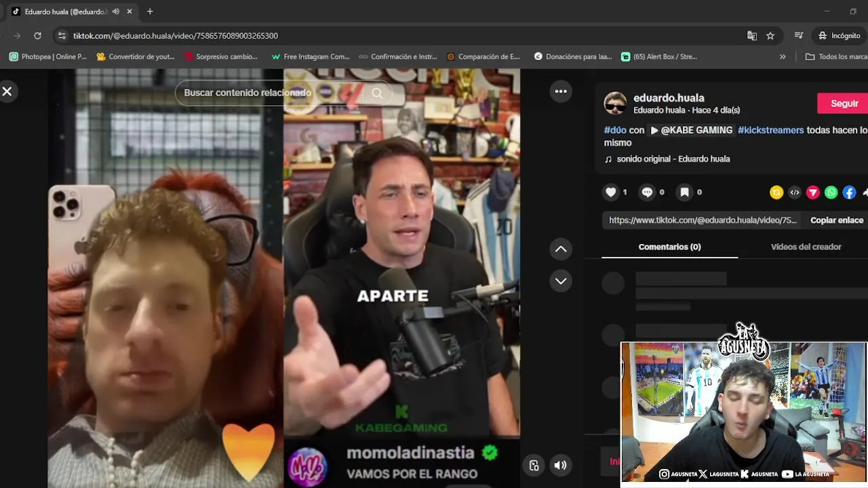Get the embed code icon
The height and width of the screenshot is (488, 868).
click(795, 192)
